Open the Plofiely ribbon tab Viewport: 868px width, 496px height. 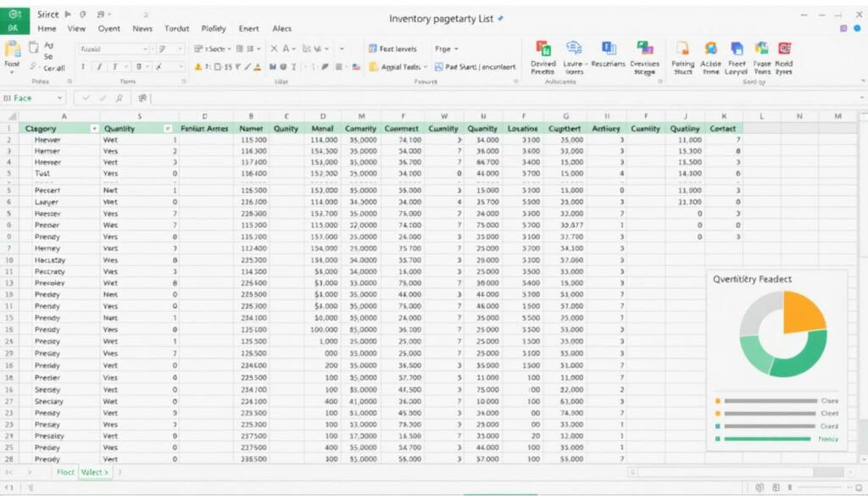[214, 28]
